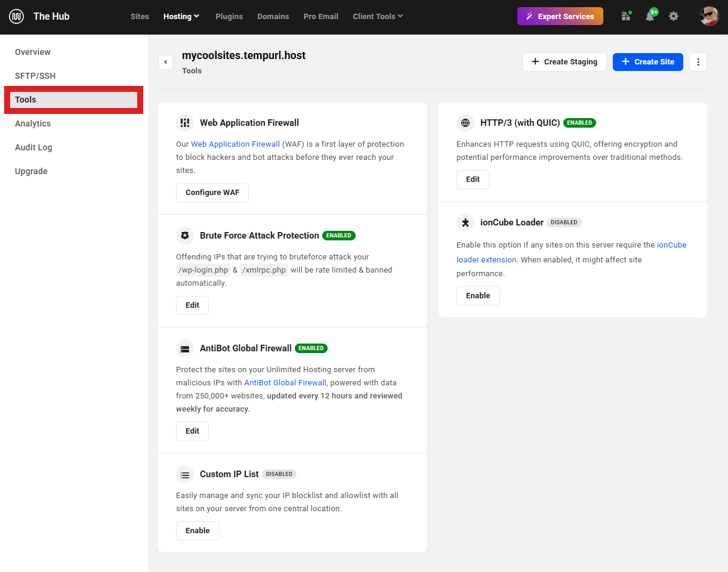Expand the Client Tools dropdown menu
This screenshot has width=728, height=572.
point(378,16)
